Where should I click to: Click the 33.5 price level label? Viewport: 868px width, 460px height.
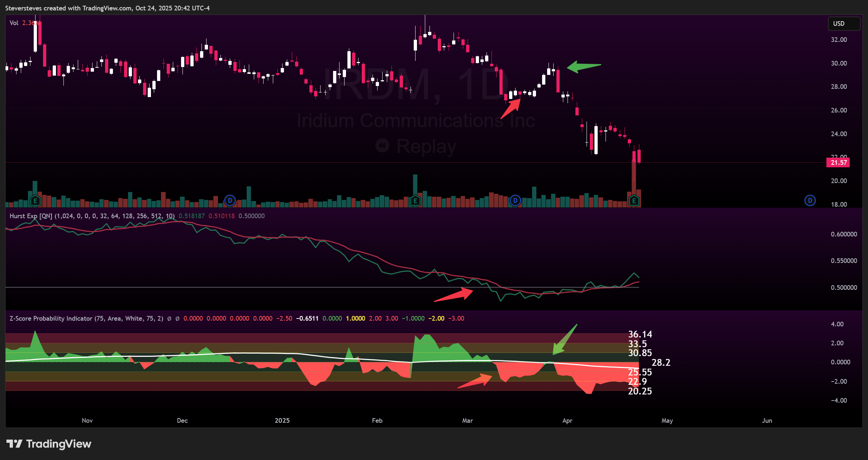coord(637,344)
